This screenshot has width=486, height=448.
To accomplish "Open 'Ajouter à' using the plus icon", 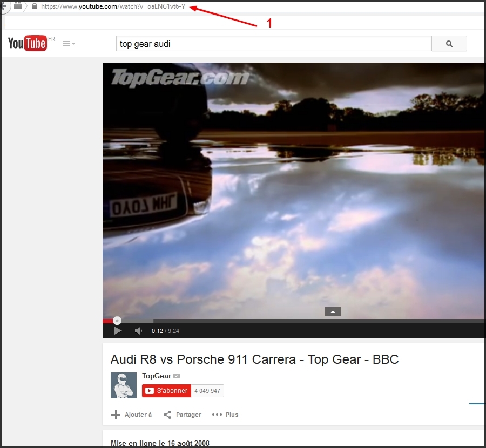I will click(116, 415).
